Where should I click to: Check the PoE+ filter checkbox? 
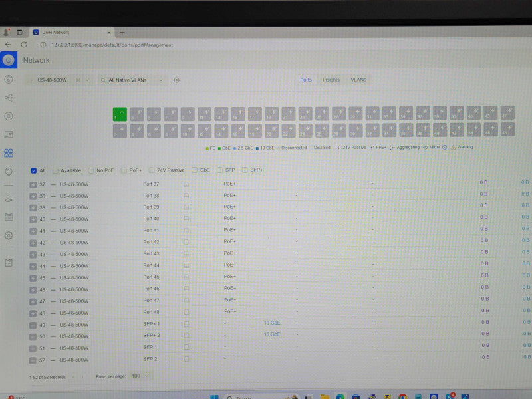click(x=124, y=170)
